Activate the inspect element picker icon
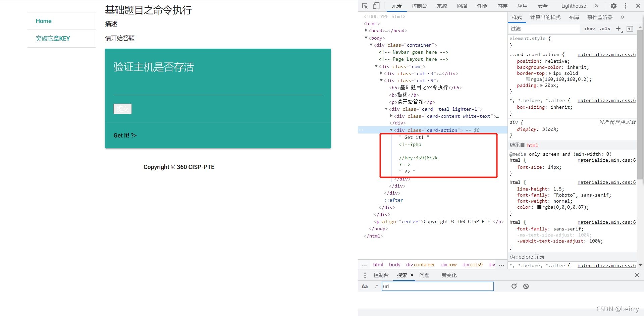 [x=365, y=6]
